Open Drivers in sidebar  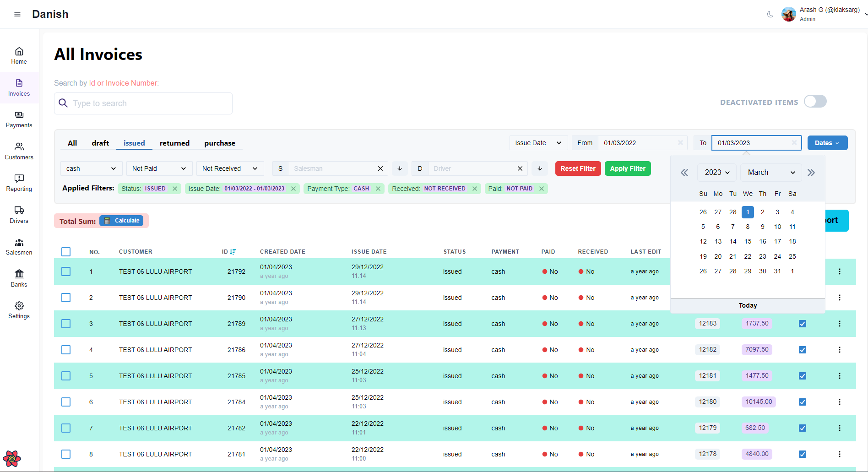(19, 215)
